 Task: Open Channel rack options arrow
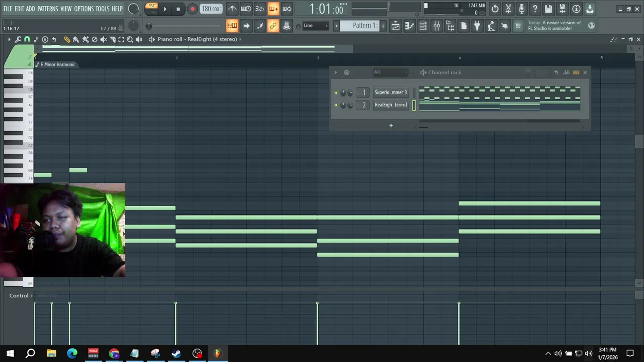pyautogui.click(x=336, y=72)
